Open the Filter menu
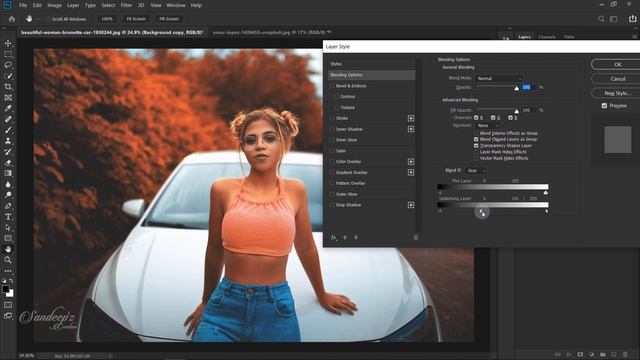Viewport: 640px width, 360px height. pos(126,5)
